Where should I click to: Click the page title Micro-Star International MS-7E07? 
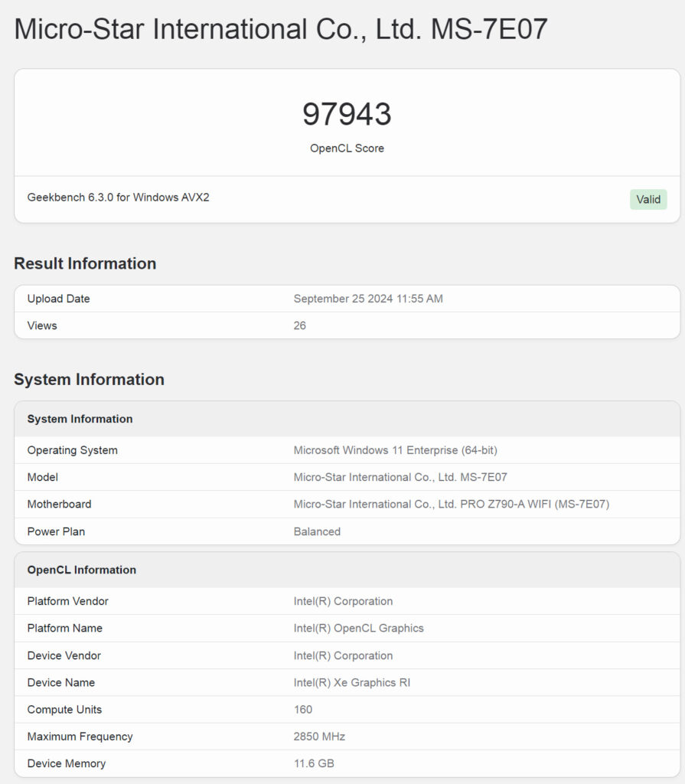click(281, 29)
